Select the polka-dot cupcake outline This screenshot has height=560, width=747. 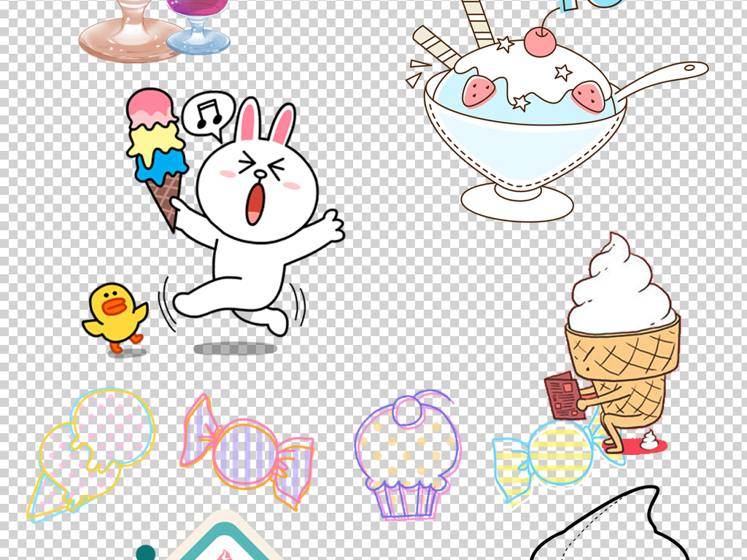408,455
